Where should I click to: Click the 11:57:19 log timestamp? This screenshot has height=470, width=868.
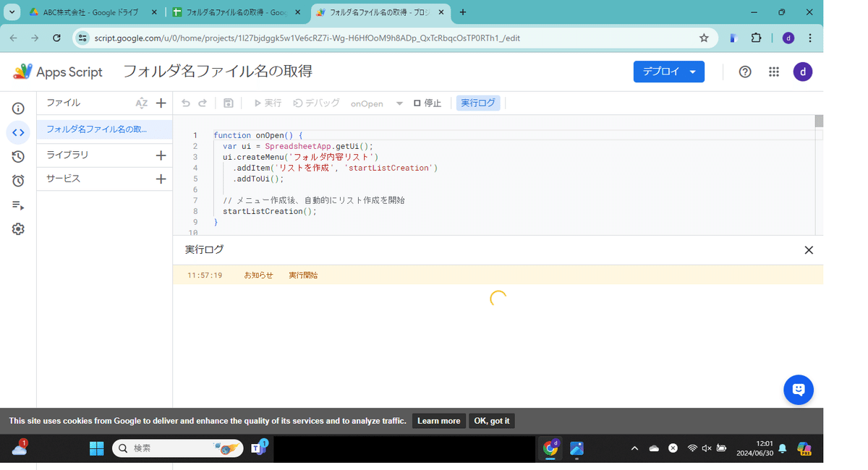pos(205,275)
